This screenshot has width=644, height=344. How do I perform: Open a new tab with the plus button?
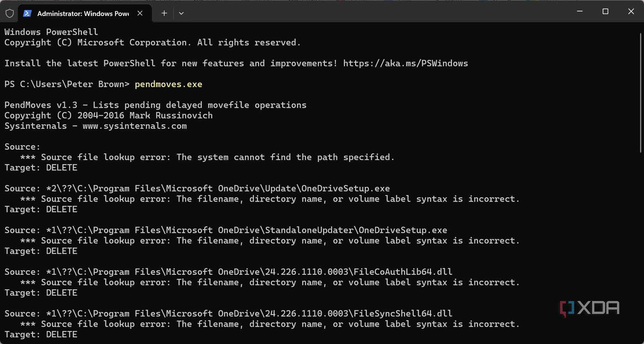tap(164, 13)
